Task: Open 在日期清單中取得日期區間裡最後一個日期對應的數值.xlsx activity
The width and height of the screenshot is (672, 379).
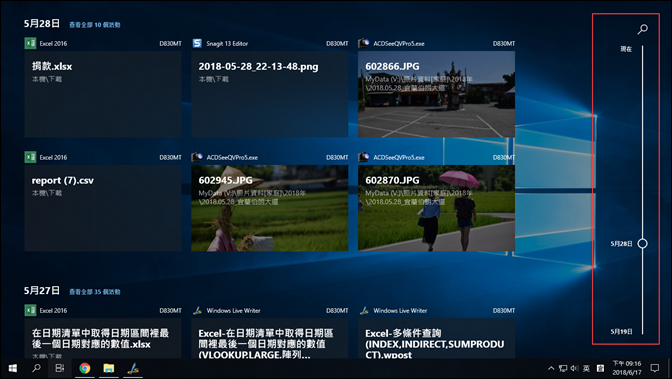Action: (103, 338)
